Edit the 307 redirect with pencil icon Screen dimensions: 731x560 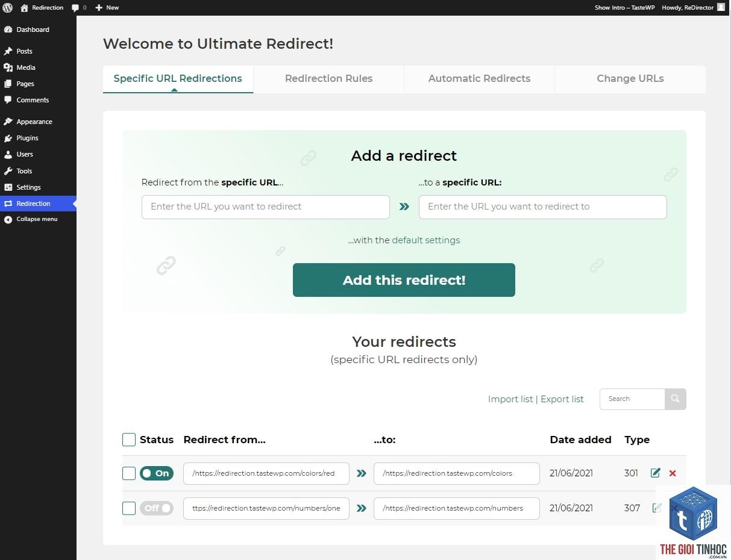coord(657,508)
